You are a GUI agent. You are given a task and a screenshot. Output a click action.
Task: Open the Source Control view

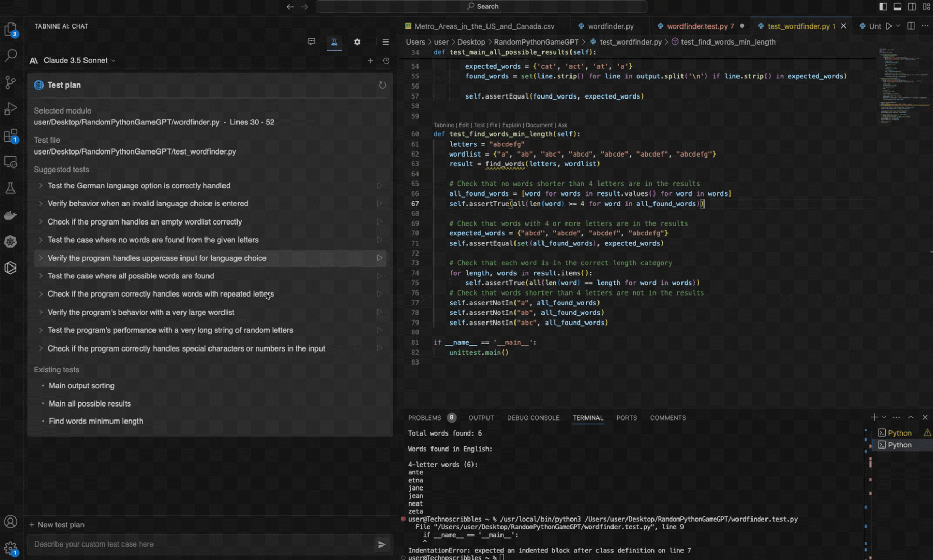pyautogui.click(x=10, y=82)
